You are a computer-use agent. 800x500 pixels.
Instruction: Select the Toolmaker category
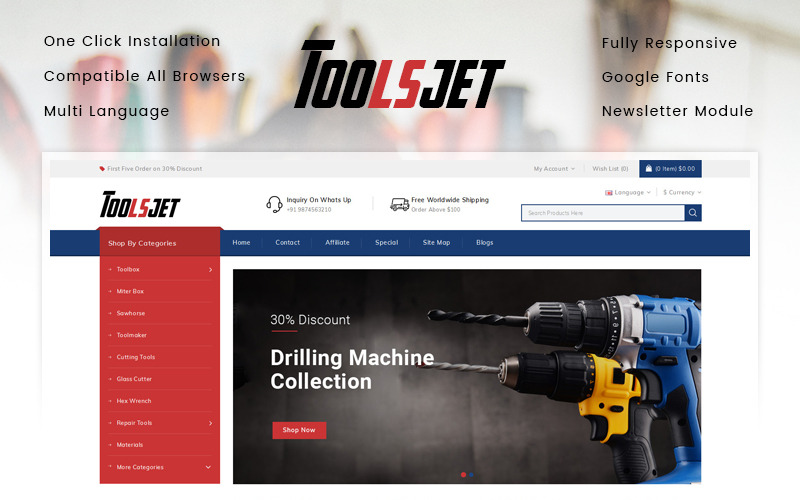pos(132,335)
